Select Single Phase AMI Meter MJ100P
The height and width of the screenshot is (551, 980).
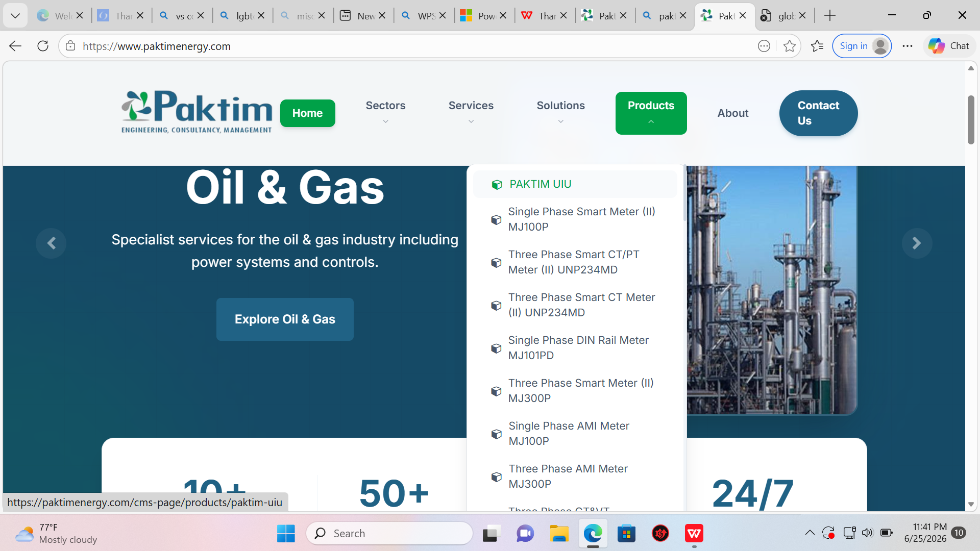click(x=575, y=433)
